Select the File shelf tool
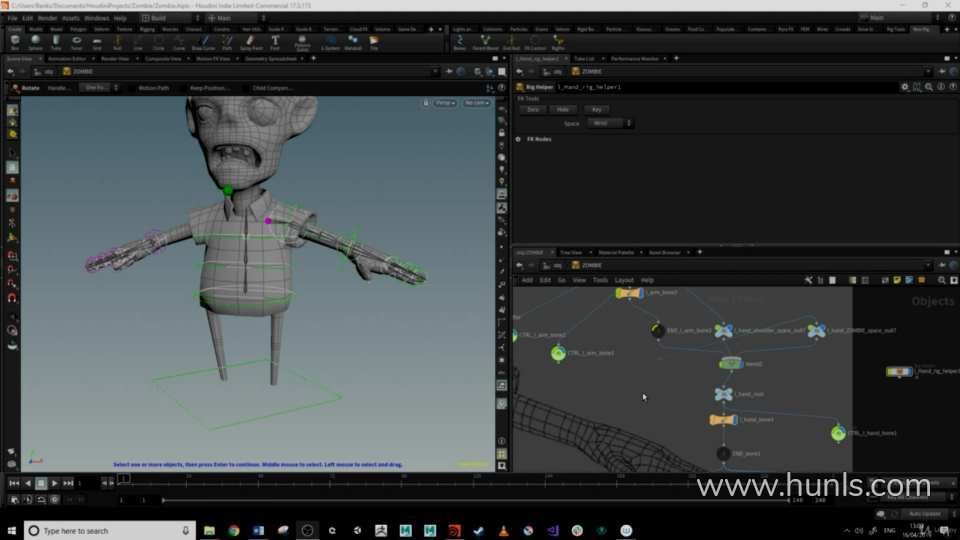960x540 pixels. point(374,42)
